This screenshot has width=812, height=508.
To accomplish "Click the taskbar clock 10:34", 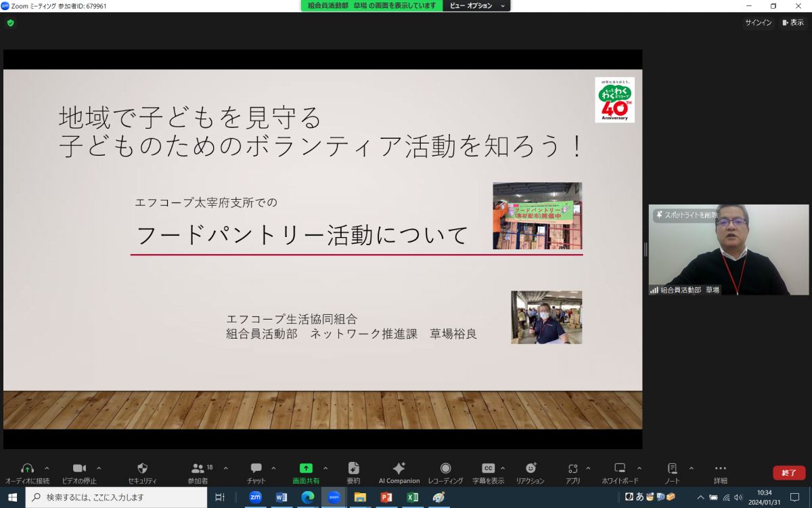I will click(765, 497).
